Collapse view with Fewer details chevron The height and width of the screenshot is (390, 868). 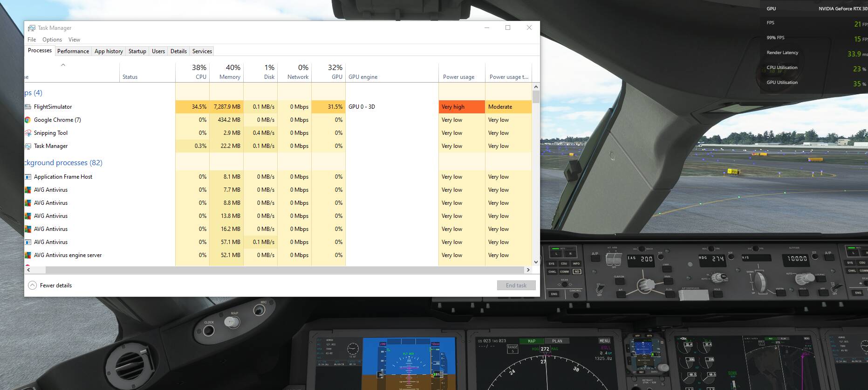(32, 286)
